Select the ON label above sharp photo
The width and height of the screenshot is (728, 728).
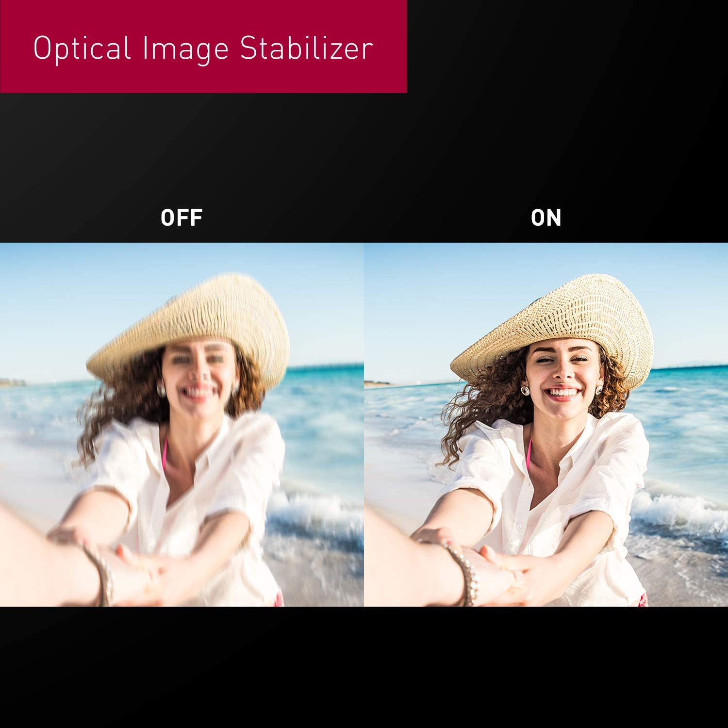[x=546, y=218]
